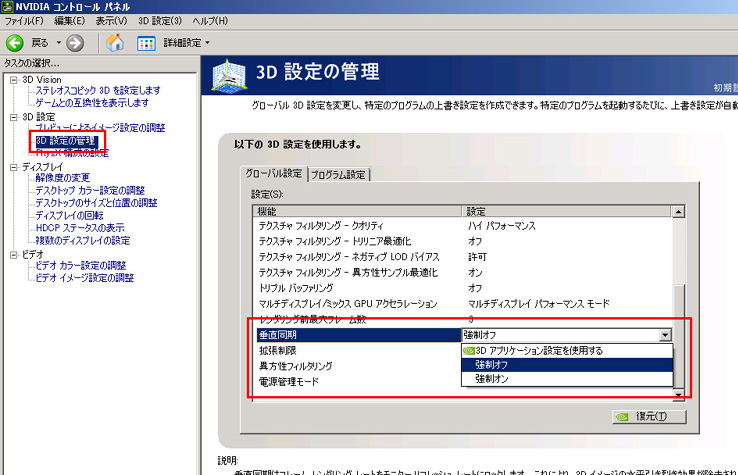Click the Forward arrow icon
This screenshot has height=475, width=738.
coord(75,43)
